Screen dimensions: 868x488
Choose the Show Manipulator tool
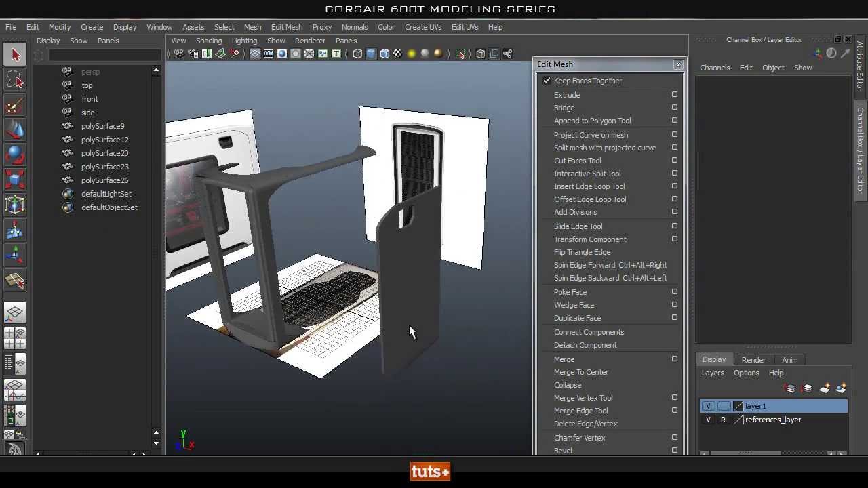coord(15,255)
